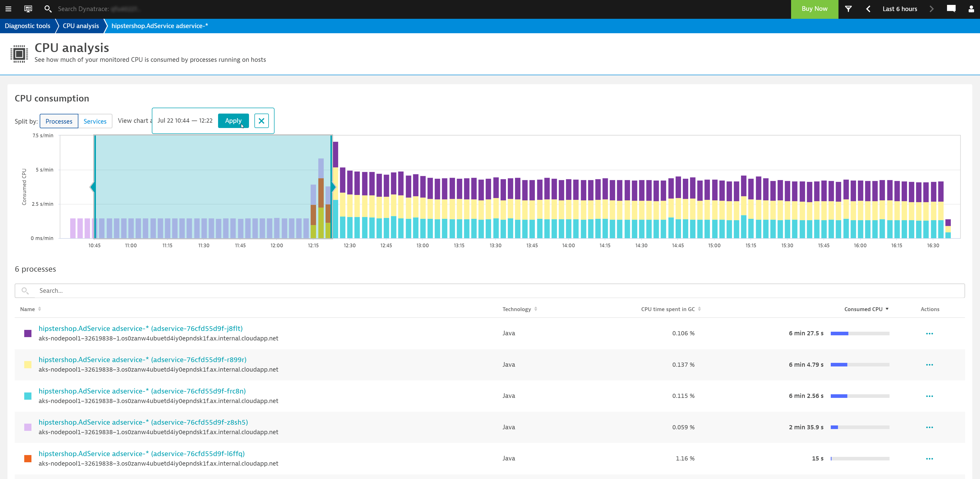
Task: Click the left selection handle on chart
Action: point(93,187)
